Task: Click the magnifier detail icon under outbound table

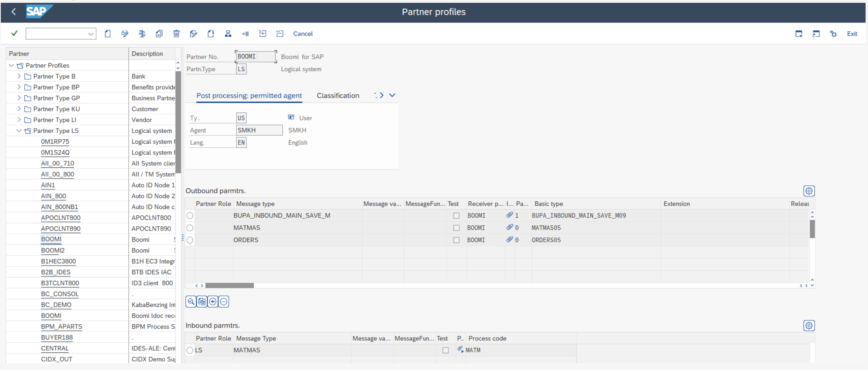Action: tap(191, 302)
